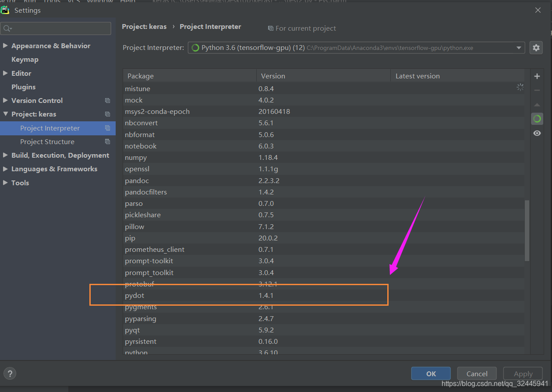This screenshot has height=392, width=552.
Task: Expand Build, Execution, Deployment section
Action: pyautogui.click(x=5, y=155)
